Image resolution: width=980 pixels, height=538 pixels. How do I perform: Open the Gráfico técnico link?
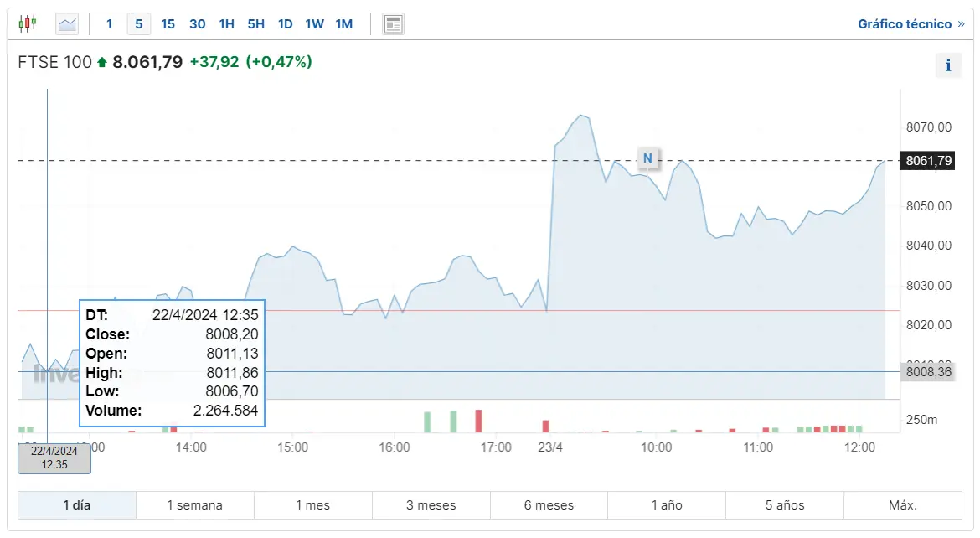click(x=906, y=23)
